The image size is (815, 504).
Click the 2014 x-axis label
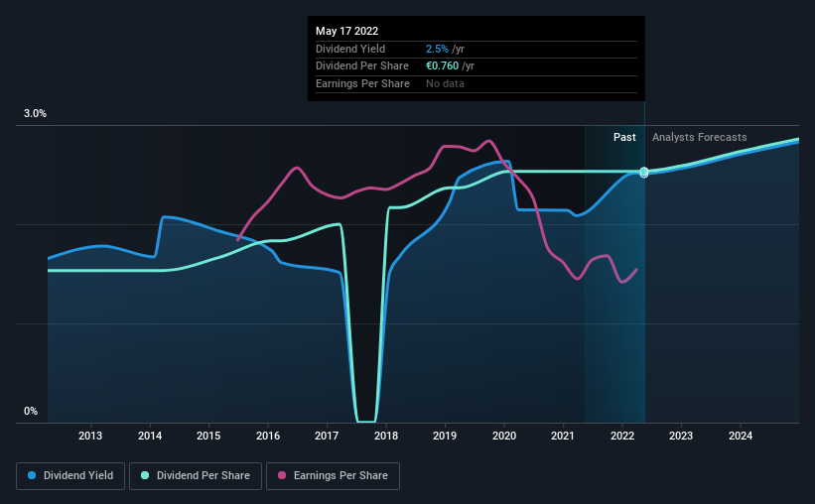[x=150, y=436]
